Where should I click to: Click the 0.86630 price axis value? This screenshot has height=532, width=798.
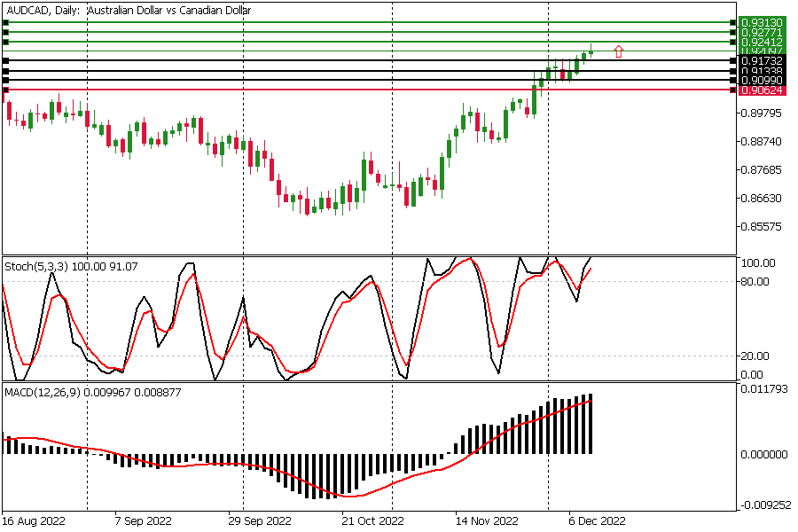[762, 198]
